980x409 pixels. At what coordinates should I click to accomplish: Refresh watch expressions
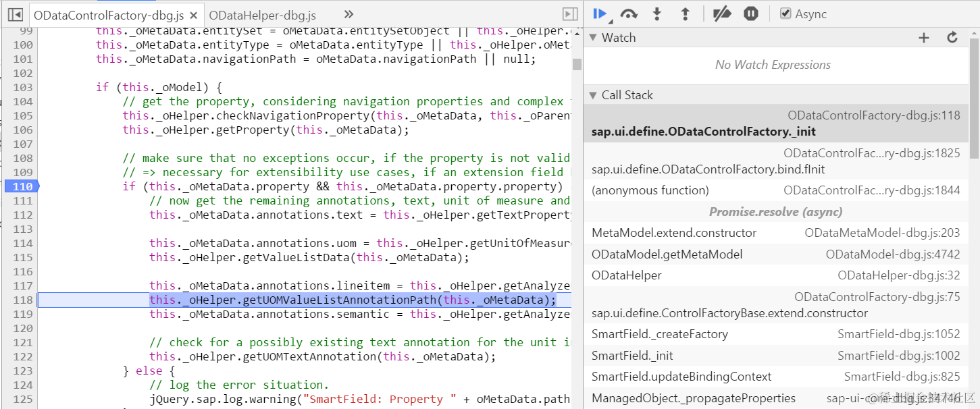952,38
